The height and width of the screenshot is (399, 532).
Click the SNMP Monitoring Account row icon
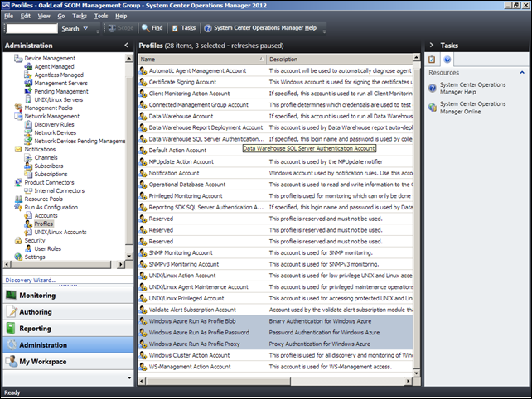click(143, 252)
